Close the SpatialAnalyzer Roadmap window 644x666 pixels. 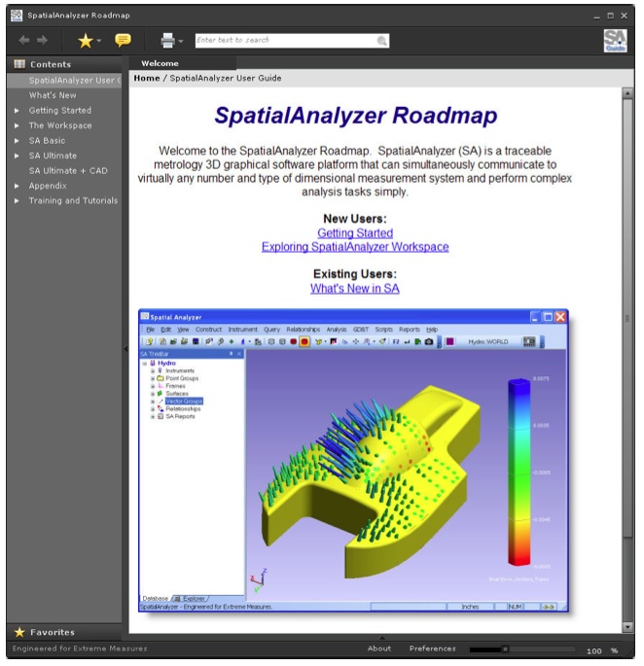point(624,16)
